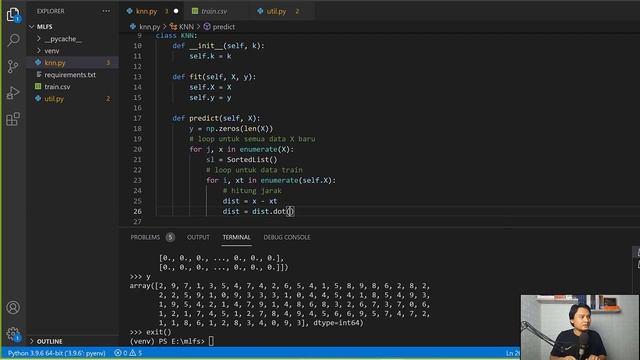Click the unsaved dot on knn.py tab

(176, 11)
